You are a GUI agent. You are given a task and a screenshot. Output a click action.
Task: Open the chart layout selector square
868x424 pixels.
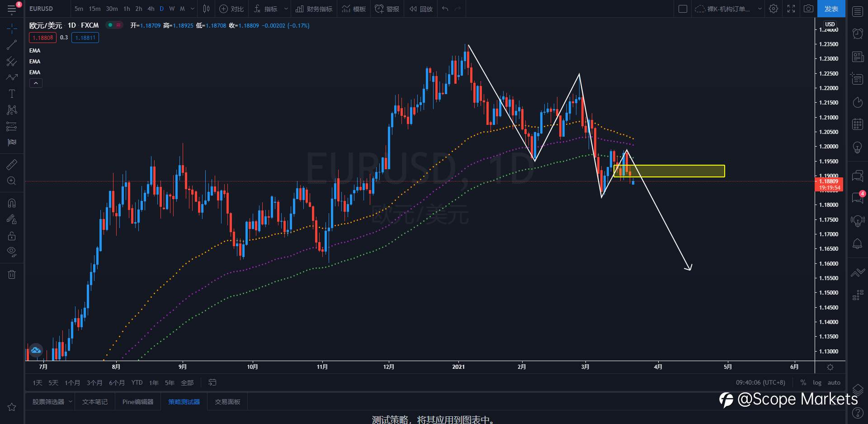[683, 9]
